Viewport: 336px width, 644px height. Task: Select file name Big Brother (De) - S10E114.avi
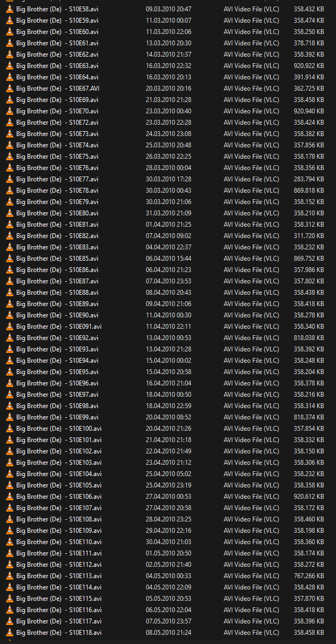(59, 587)
